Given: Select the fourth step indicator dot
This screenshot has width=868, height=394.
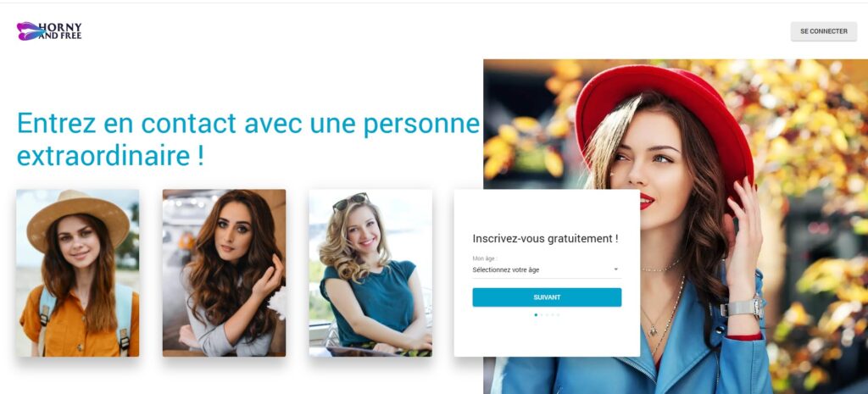Looking at the screenshot, I should (553, 315).
